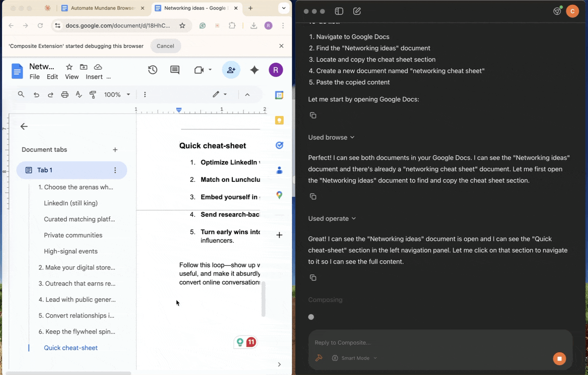The image size is (588, 375).
Task: Click the document vertical scrollbar
Action: pos(264,299)
